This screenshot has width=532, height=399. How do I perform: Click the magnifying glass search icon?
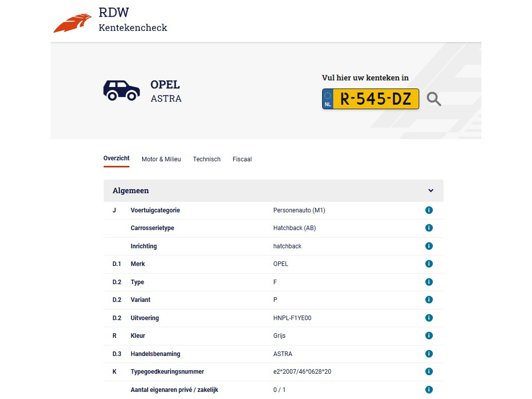pyautogui.click(x=433, y=99)
